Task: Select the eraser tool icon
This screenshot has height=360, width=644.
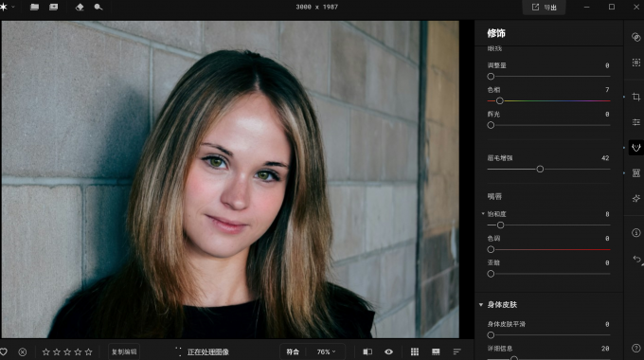Action: point(80,7)
